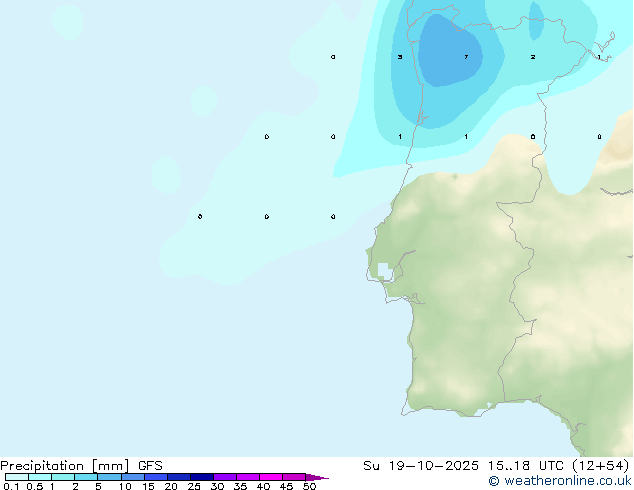Click the '35' legend scale label
The width and height of the screenshot is (634, 490).
[240, 486]
